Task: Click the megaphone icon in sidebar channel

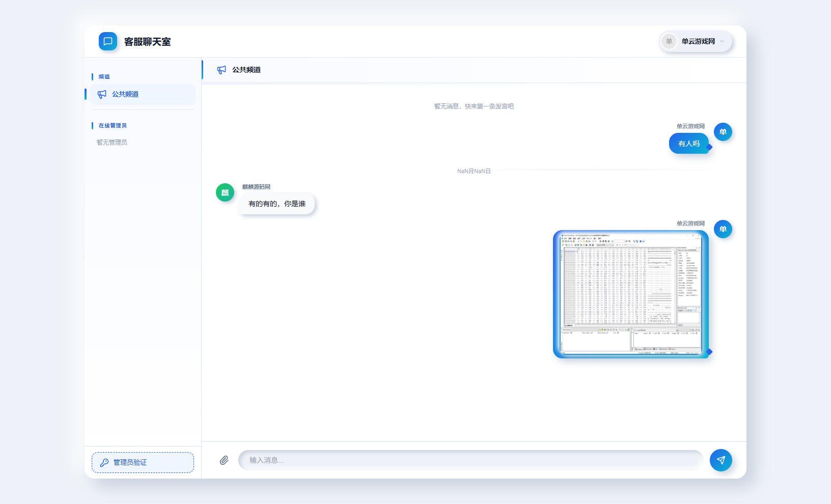Action: pos(102,94)
